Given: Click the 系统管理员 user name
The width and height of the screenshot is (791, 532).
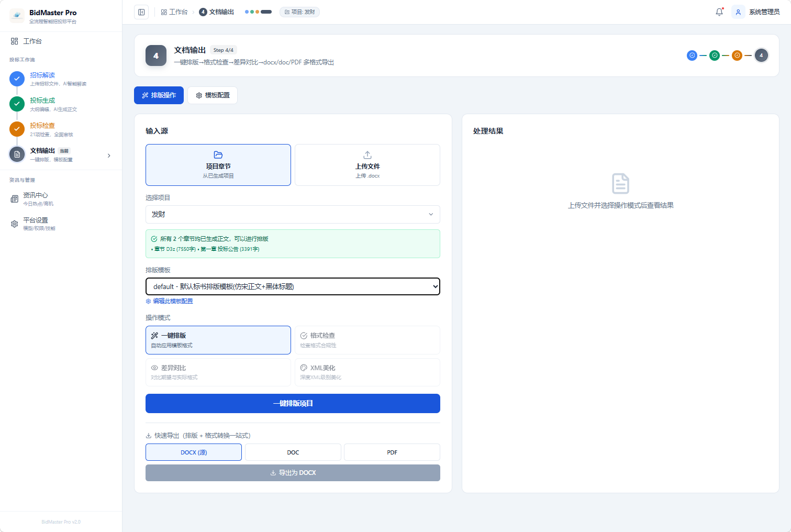Looking at the screenshot, I should 764,12.
